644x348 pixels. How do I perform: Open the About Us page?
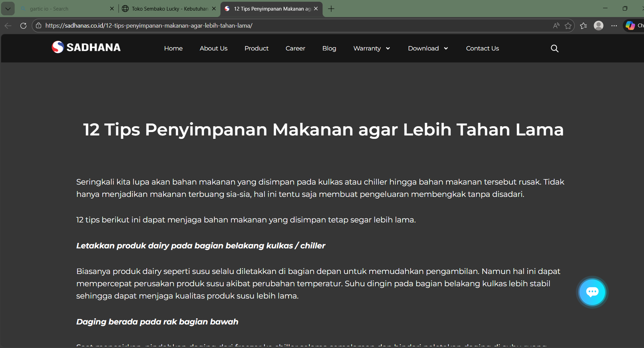(213, 48)
